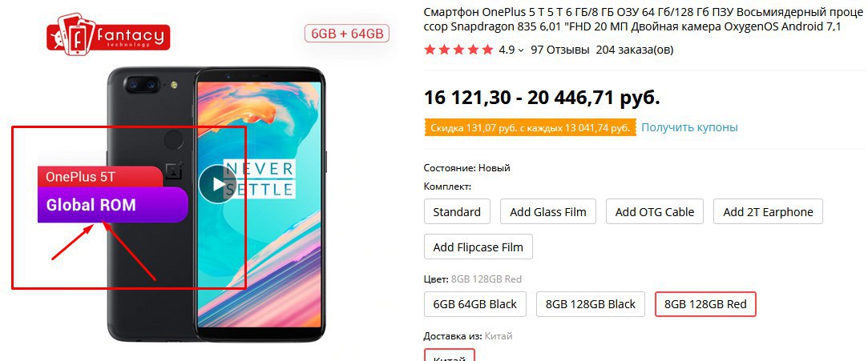Select the 6GB 64GB Black color
The height and width of the screenshot is (361, 868).
pos(474,304)
